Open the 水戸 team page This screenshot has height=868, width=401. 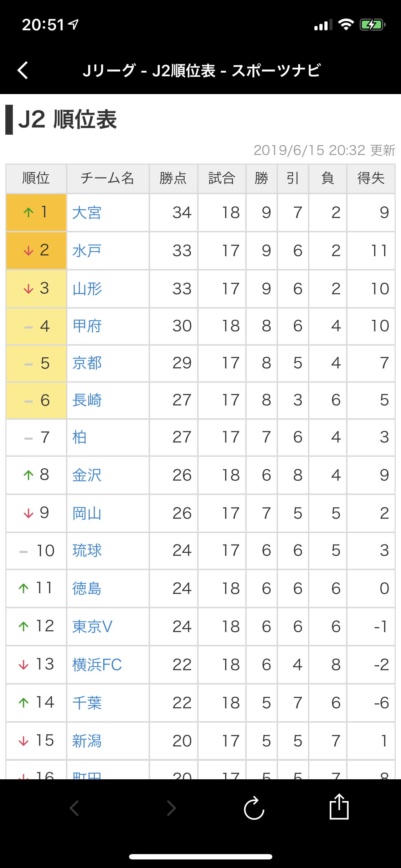pyautogui.click(x=87, y=251)
